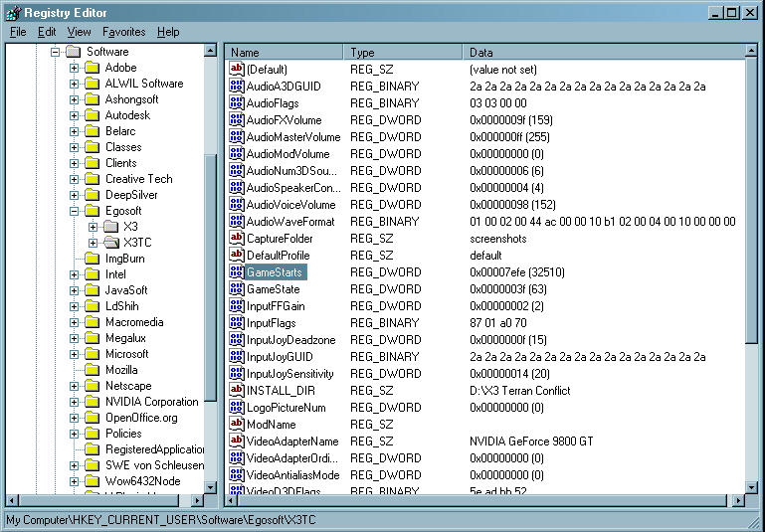Click the string icon next to VideoAdapterName
Viewport: 765px width, 532px height.
click(x=237, y=441)
